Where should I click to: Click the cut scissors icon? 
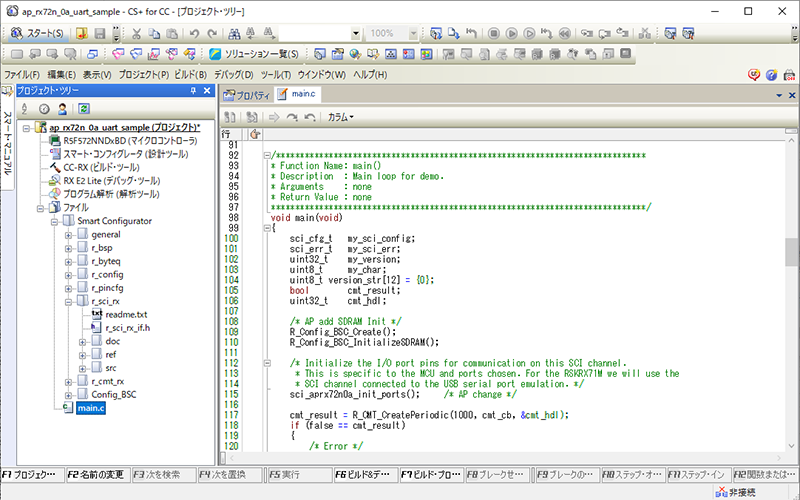pos(136,34)
